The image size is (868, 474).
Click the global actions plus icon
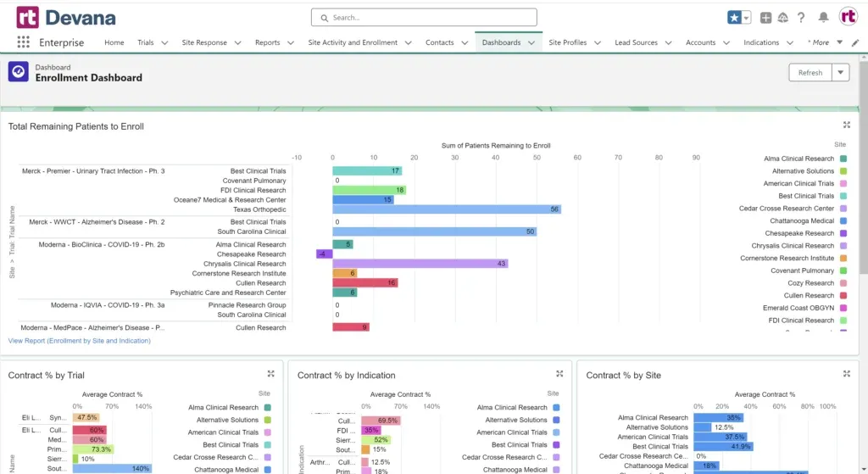pyautogui.click(x=765, y=18)
